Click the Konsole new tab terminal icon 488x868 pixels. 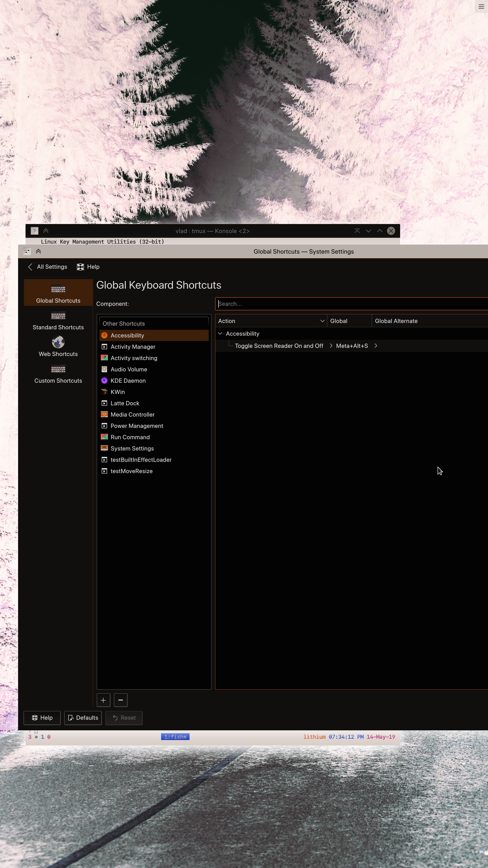[x=34, y=231]
